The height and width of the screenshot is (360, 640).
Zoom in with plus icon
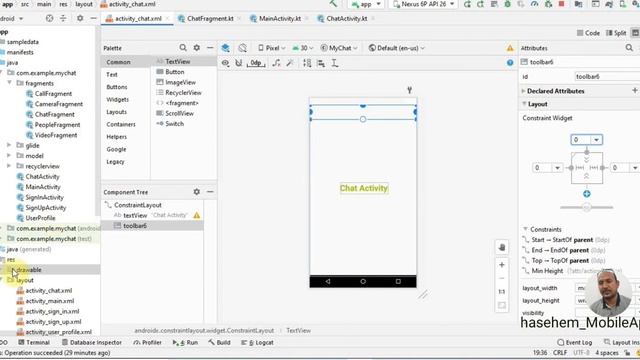point(502,265)
